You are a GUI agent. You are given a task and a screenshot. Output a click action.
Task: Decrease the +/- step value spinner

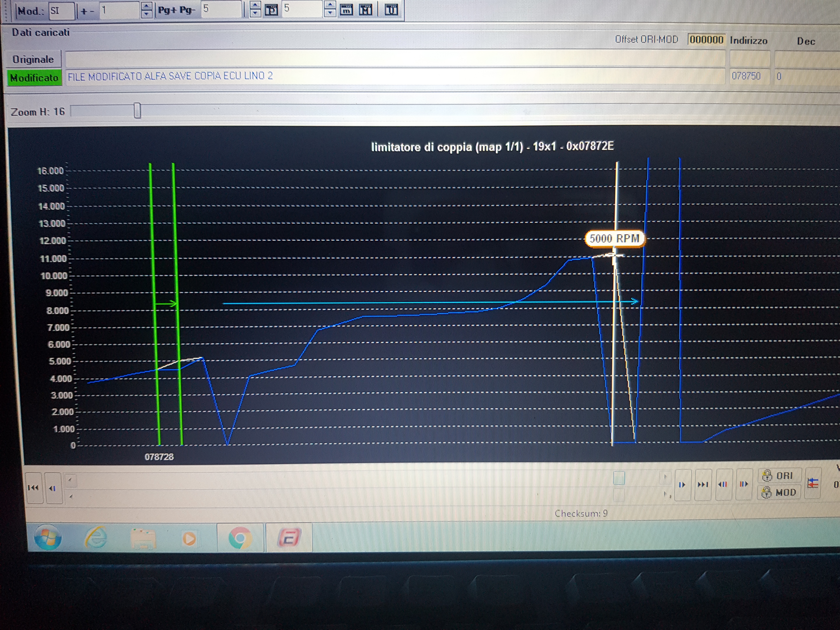tap(147, 14)
